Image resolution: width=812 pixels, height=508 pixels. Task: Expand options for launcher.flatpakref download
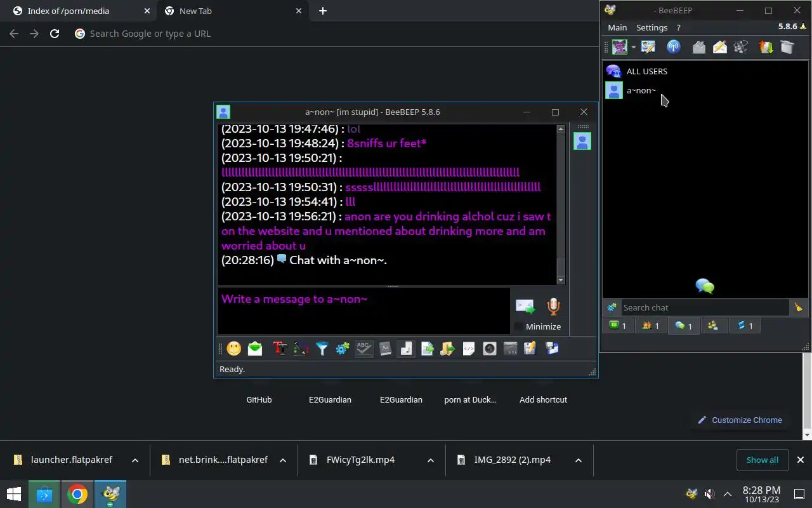click(135, 460)
